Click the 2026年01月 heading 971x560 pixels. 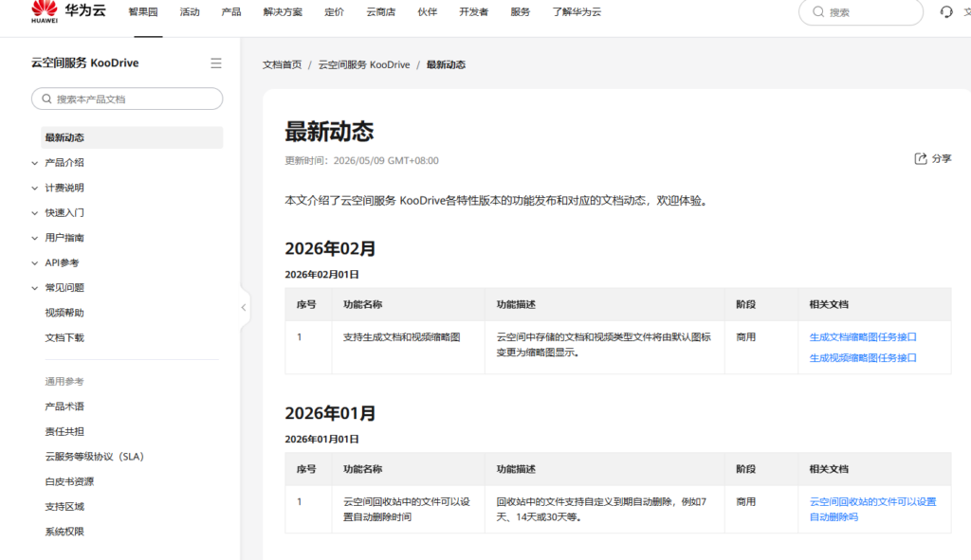pos(330,413)
